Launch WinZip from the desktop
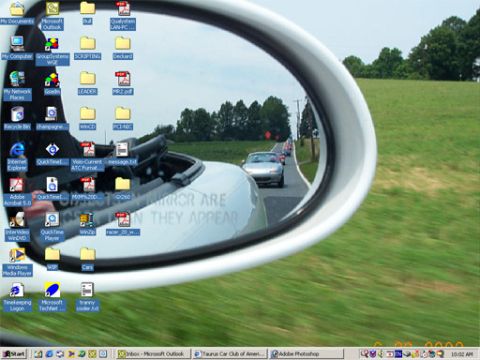480x360 pixels. point(87,224)
